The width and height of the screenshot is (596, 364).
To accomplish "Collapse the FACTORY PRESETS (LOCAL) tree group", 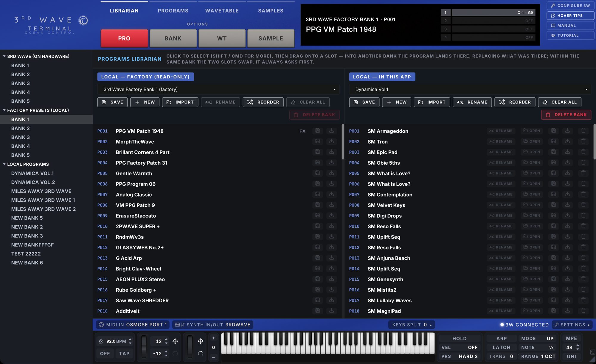I will click(4, 110).
